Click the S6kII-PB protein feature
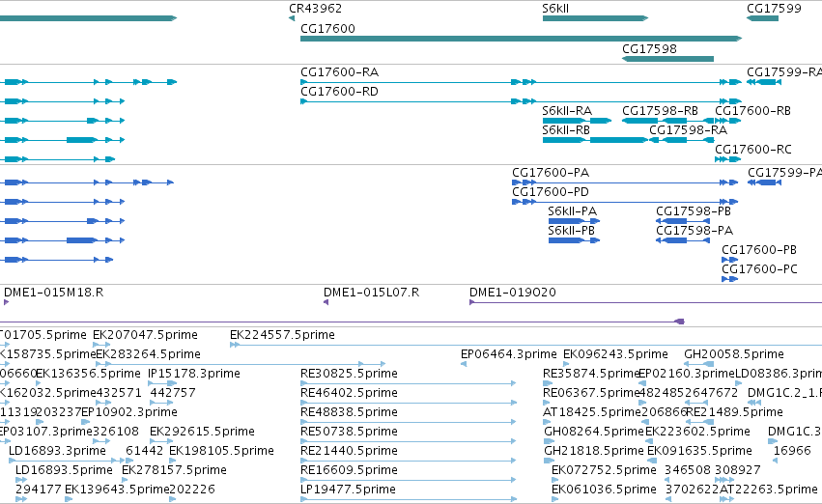This screenshot has width=822, height=504. coord(574,240)
